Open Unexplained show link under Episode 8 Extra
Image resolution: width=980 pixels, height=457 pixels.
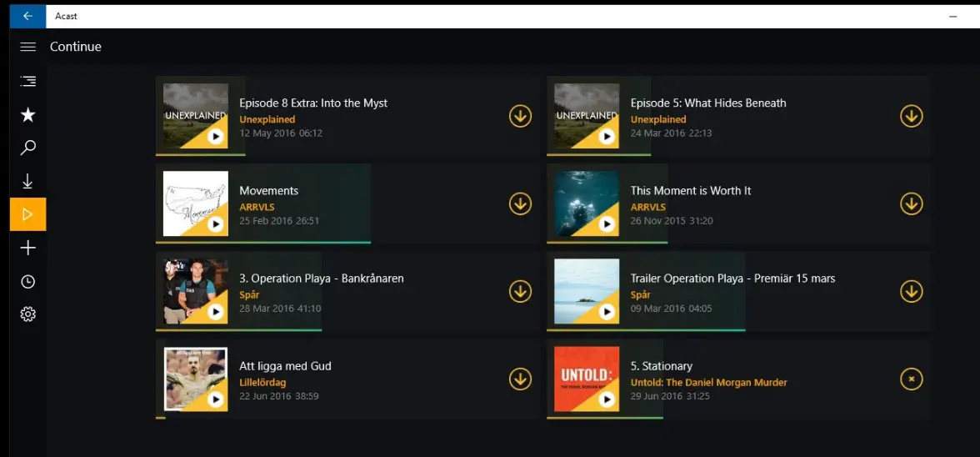tap(267, 119)
